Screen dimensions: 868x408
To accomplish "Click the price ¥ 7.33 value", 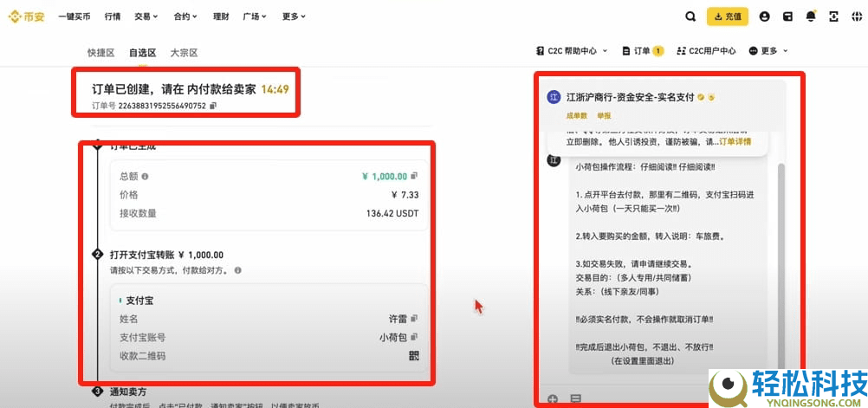I will 405,195.
